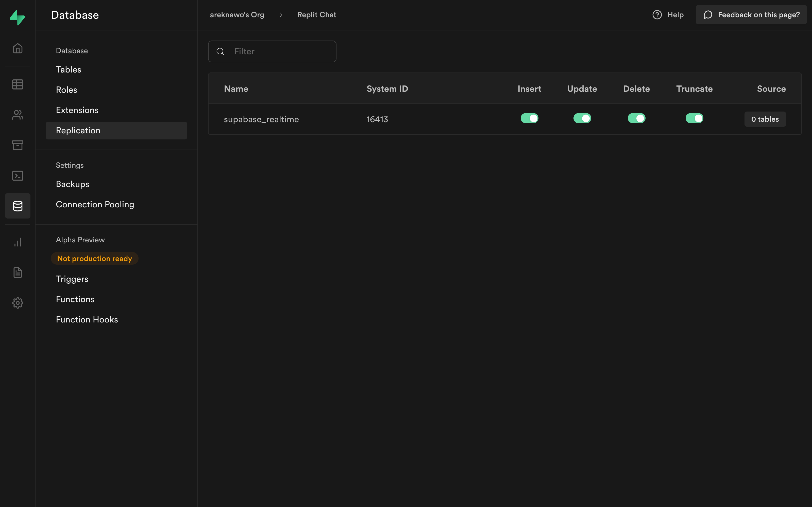Open the Authentication users icon
812x507 pixels.
18,115
